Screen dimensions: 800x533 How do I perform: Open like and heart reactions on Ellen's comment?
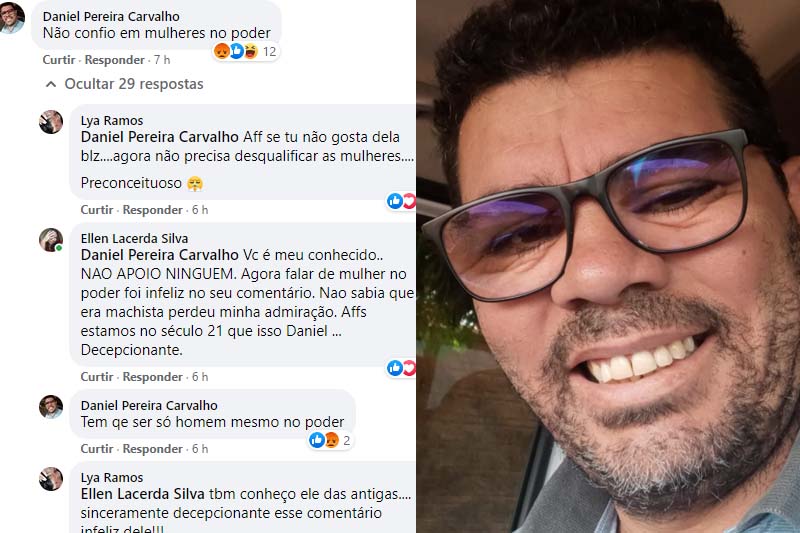(402, 367)
